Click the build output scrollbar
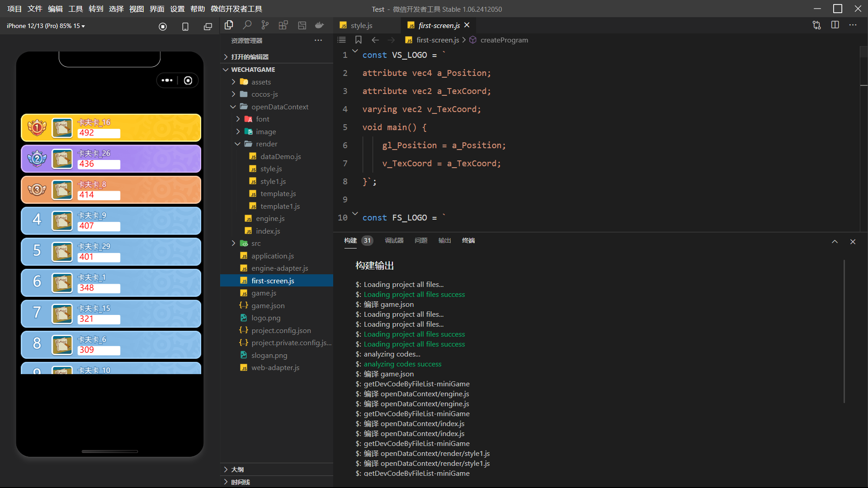 tap(844, 331)
